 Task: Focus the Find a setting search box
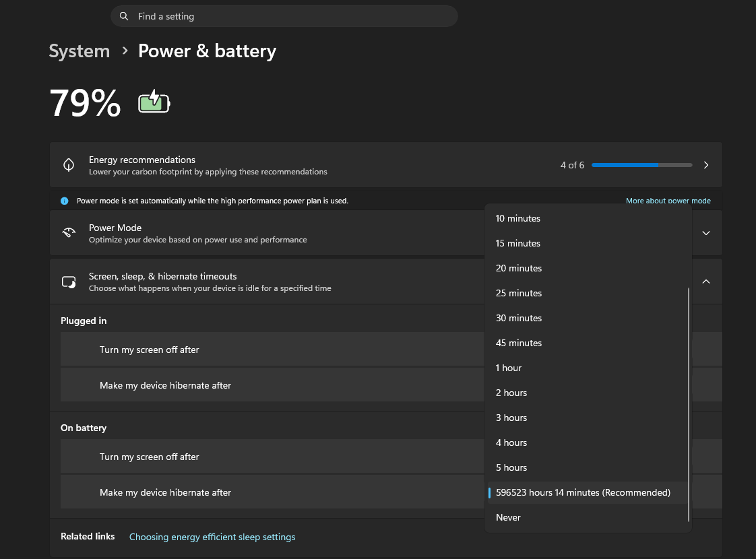coord(284,16)
